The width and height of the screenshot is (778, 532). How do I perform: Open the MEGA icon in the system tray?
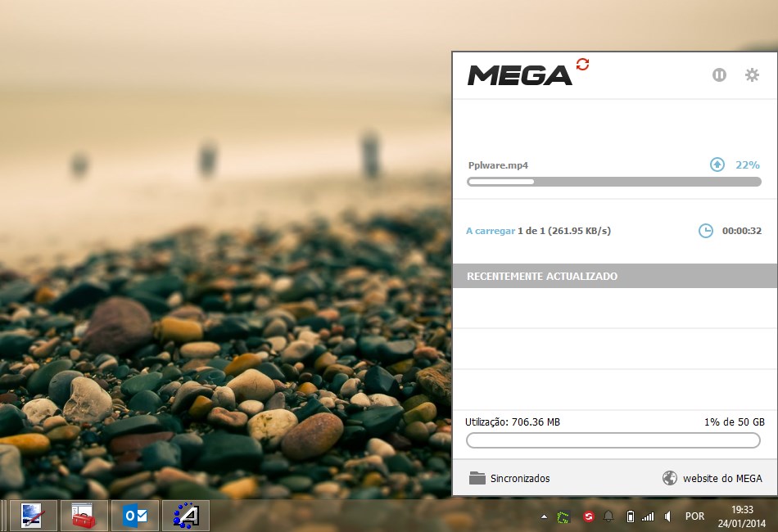pyautogui.click(x=588, y=516)
